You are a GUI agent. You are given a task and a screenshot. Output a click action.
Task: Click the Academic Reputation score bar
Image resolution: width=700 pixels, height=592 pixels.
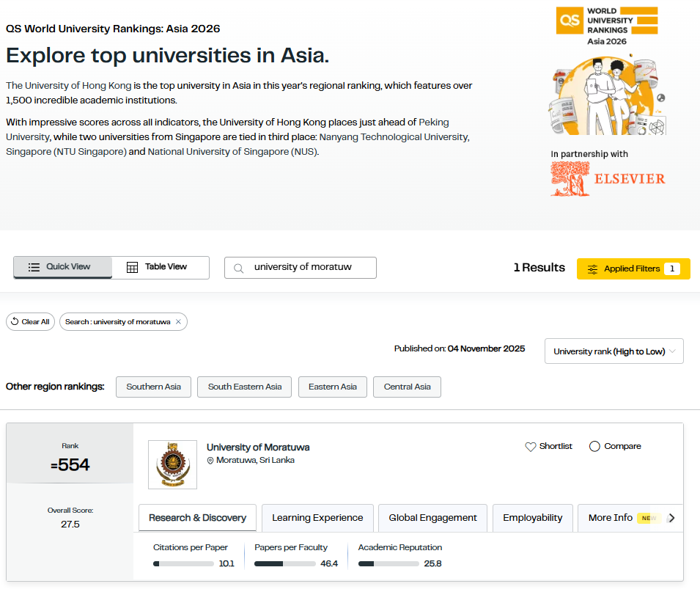[388, 564]
